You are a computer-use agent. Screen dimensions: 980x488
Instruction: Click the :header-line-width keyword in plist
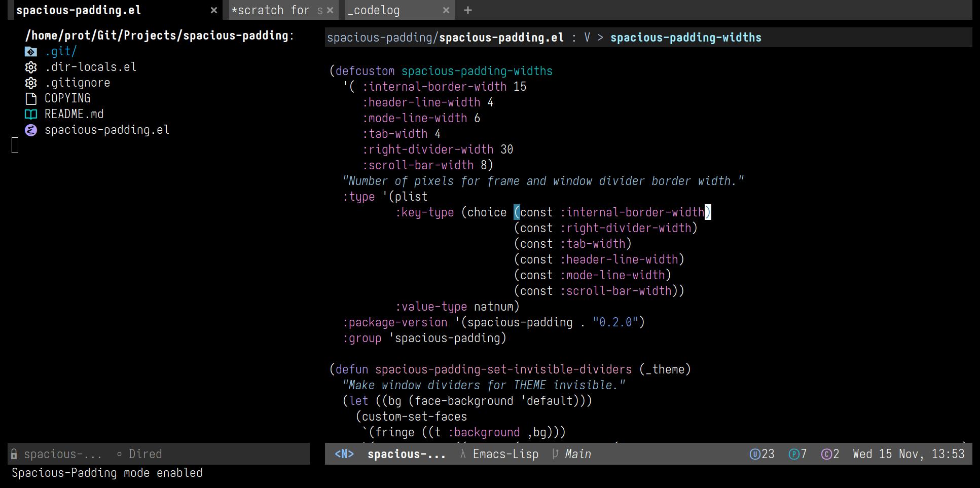(x=421, y=102)
